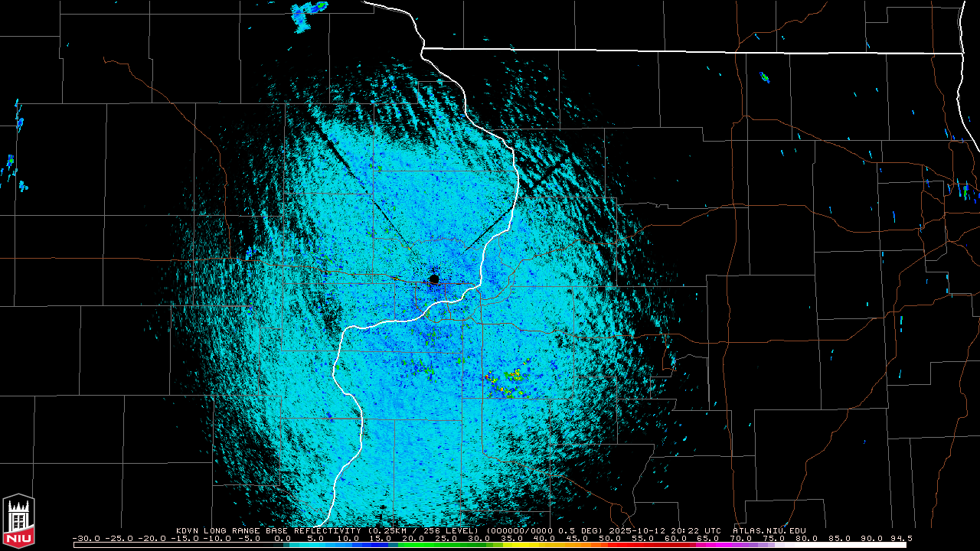Click the small green echo in upper right
This screenshot has height=551, width=980.
pyautogui.click(x=764, y=77)
